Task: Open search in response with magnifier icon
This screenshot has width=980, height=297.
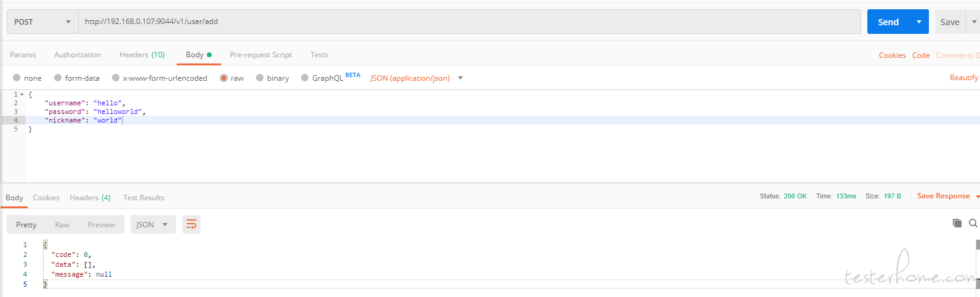Action: click(973, 223)
